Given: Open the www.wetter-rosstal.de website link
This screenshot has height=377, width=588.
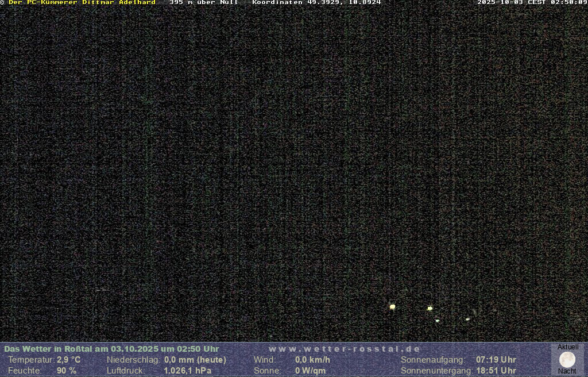Looking at the screenshot, I should click(x=345, y=349).
